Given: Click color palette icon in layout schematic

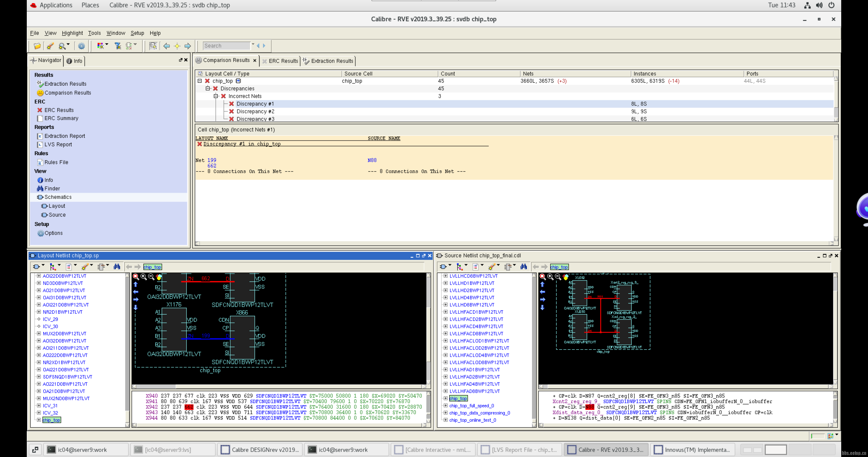Looking at the screenshot, I should point(159,277).
